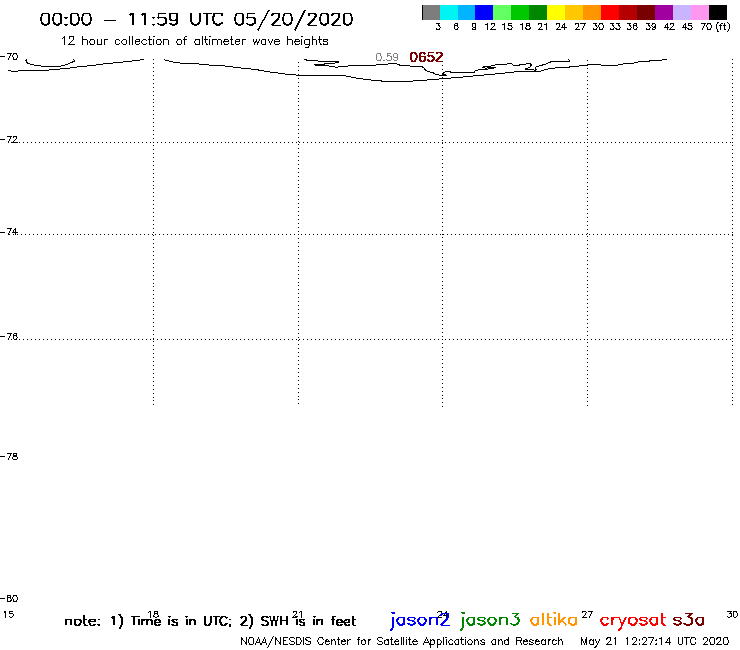
Task: Click the '-80' latitude label
Action: (9, 599)
